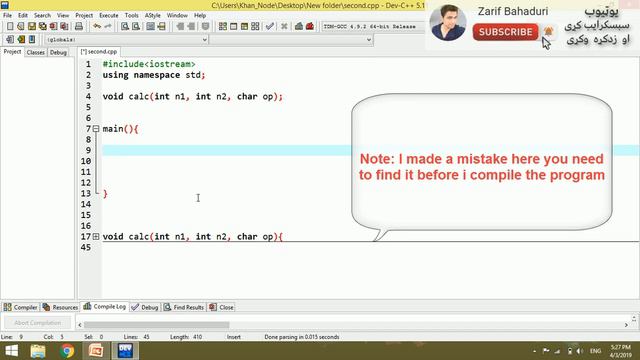The image size is (640, 360).
Task: Click the Close tab in bottom panel
Action: (x=222, y=307)
